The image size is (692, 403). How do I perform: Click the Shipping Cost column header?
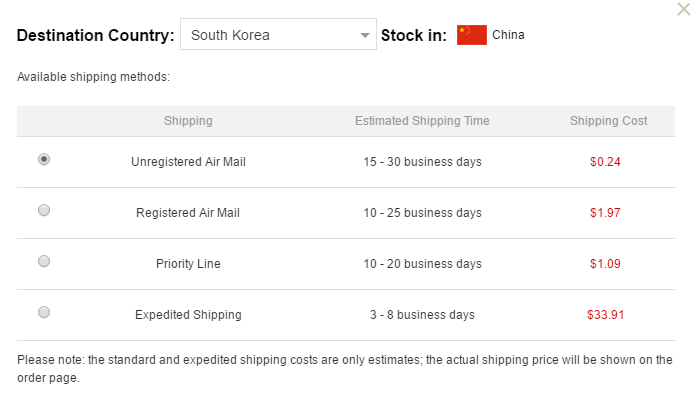609,121
